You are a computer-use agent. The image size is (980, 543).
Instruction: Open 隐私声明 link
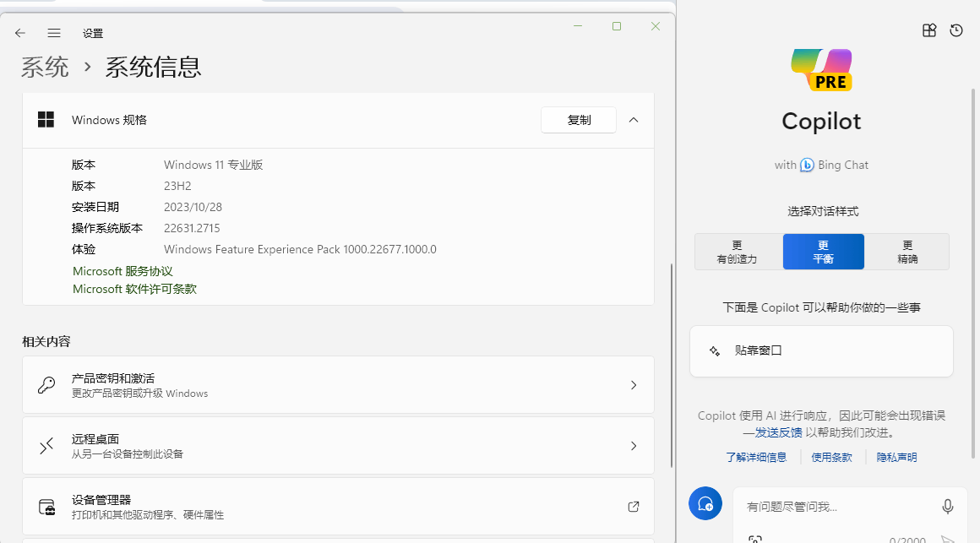[897, 458]
